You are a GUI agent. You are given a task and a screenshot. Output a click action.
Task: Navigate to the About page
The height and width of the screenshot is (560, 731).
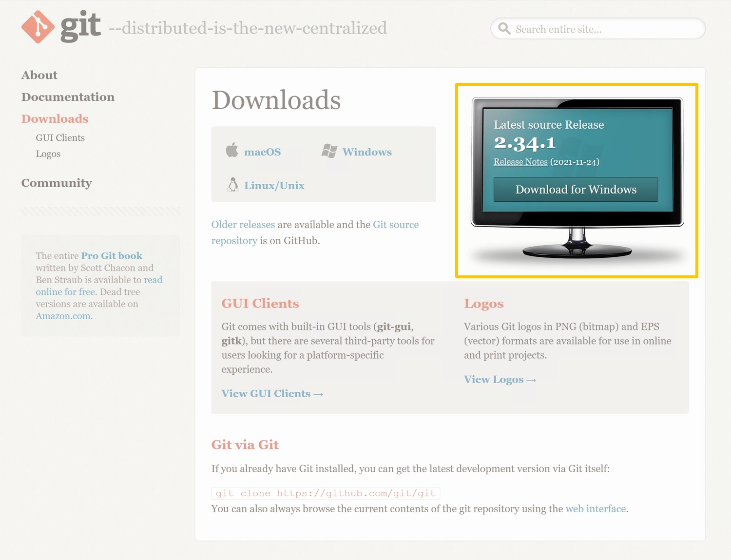point(39,75)
